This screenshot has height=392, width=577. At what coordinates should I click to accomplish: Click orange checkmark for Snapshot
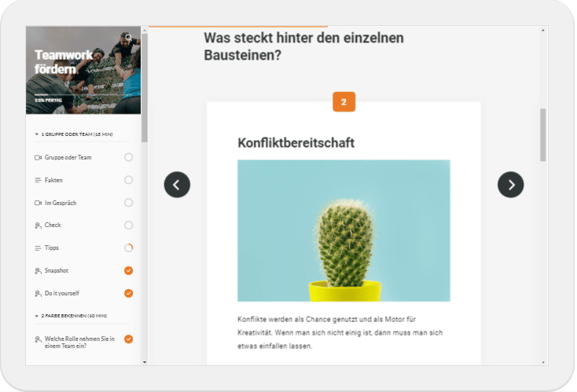(128, 271)
